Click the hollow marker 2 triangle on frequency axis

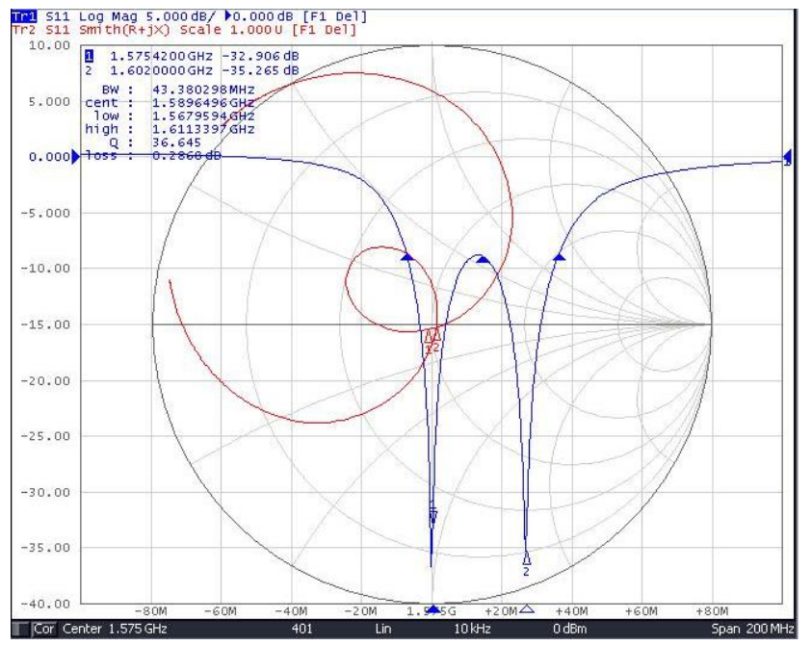tap(527, 608)
